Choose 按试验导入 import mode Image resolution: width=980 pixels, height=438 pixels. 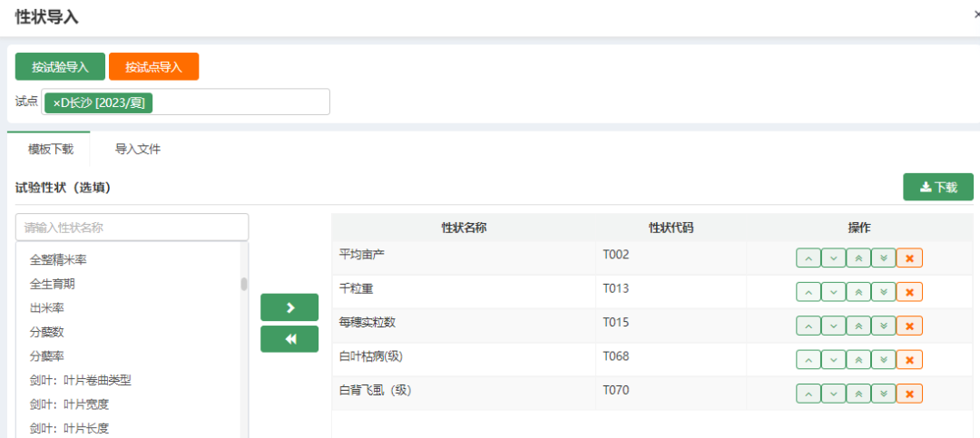60,67
